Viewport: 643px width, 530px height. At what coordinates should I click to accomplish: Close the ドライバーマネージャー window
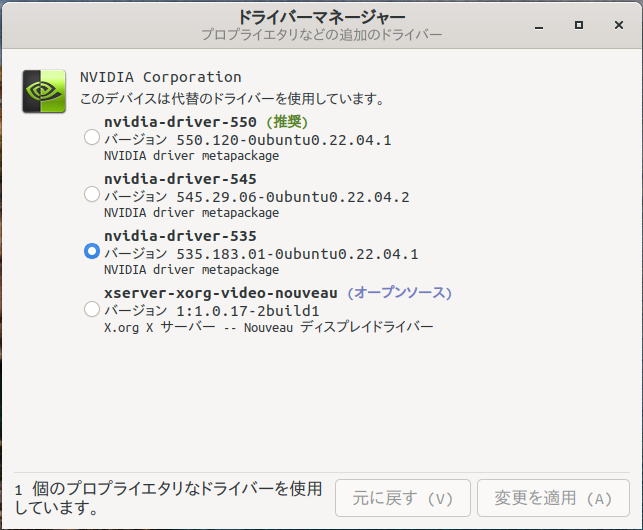[x=619, y=25]
